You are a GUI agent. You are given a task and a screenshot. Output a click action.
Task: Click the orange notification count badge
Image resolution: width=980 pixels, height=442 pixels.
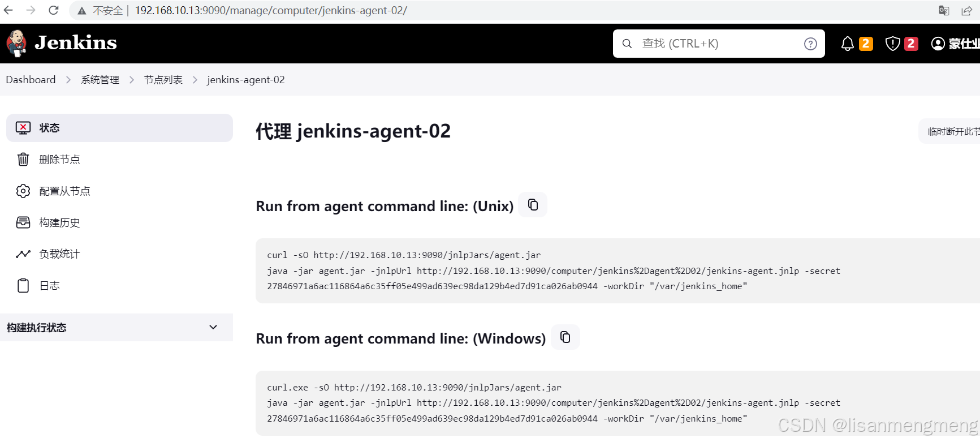pos(866,44)
